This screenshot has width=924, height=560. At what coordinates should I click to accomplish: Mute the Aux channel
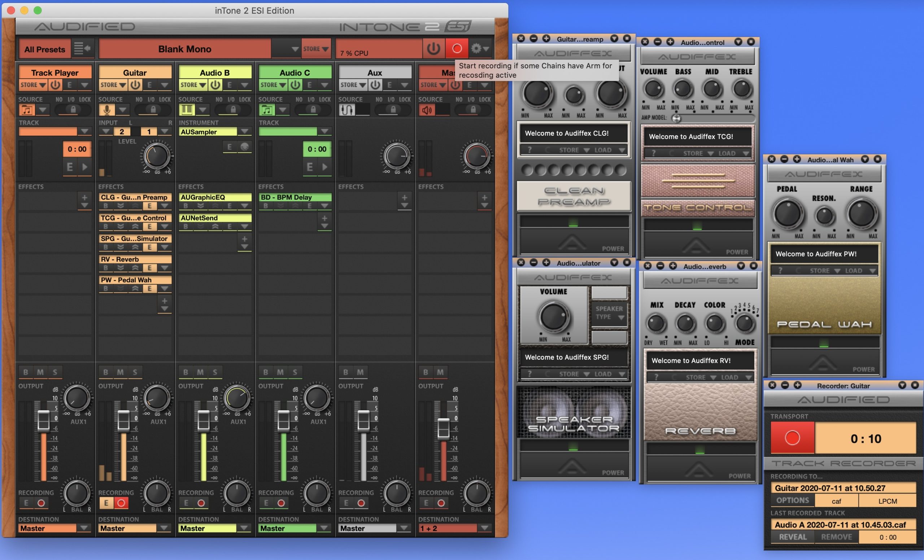[360, 372]
